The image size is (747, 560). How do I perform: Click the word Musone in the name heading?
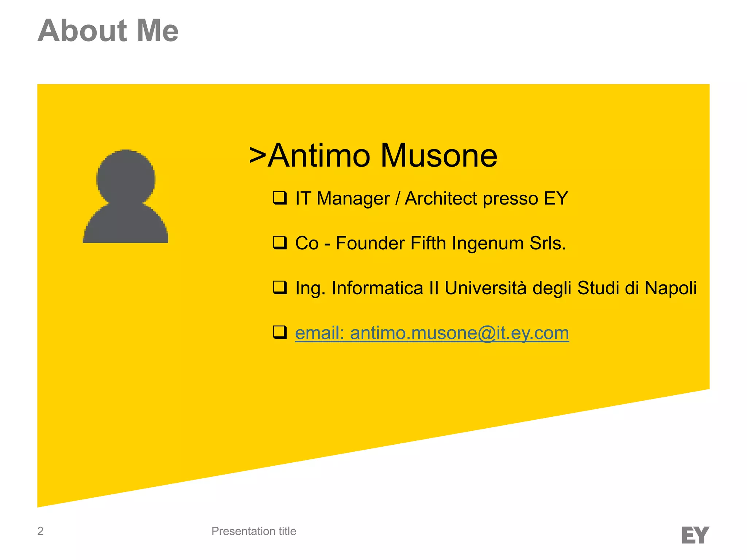point(439,156)
